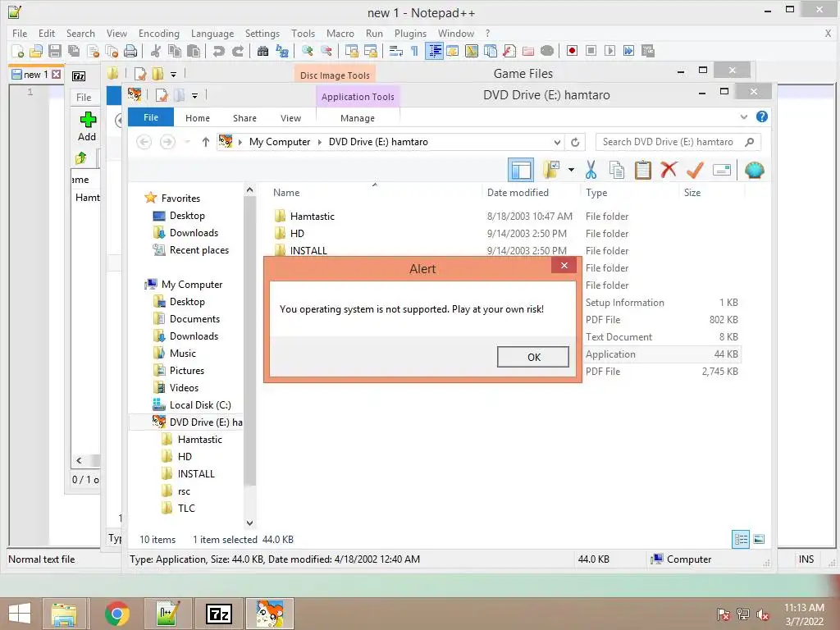840x630 pixels.
Task: Click the clipboard Paste icon in Explorer toolbar
Action: tap(643, 171)
